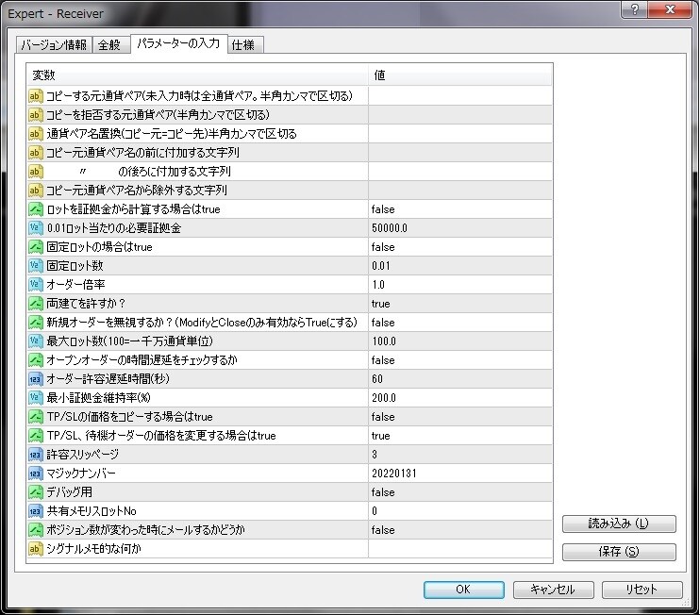Click the double icon beside 最大ロット数
Viewport: 700px width, 615px height.
(x=35, y=341)
